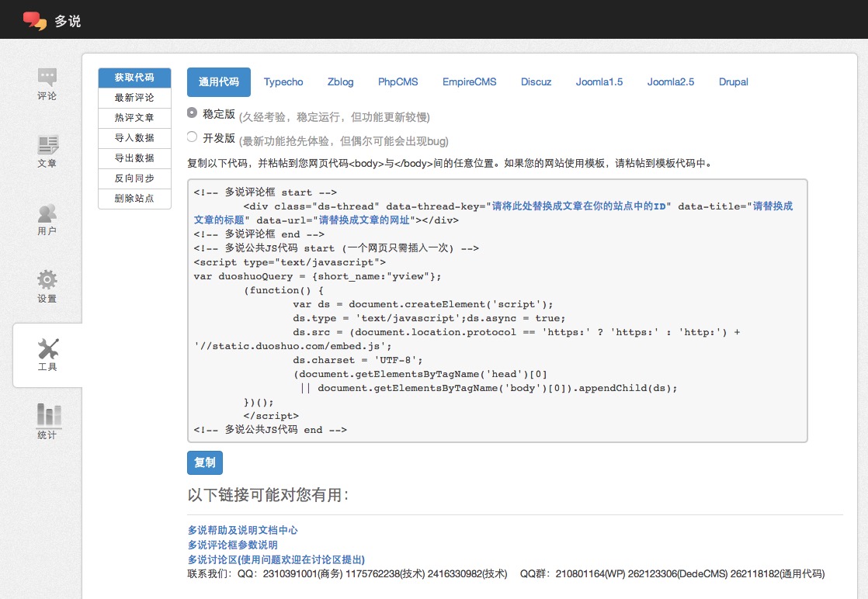This screenshot has height=599, width=868.
Task: Click 删除站点 in the side menu
Action: coord(134,199)
